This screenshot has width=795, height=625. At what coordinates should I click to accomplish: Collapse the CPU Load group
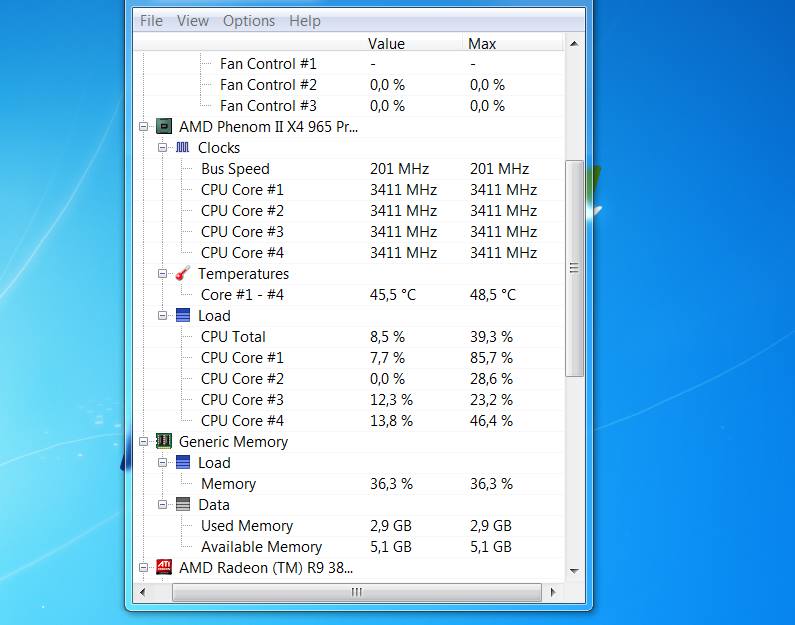click(162, 315)
